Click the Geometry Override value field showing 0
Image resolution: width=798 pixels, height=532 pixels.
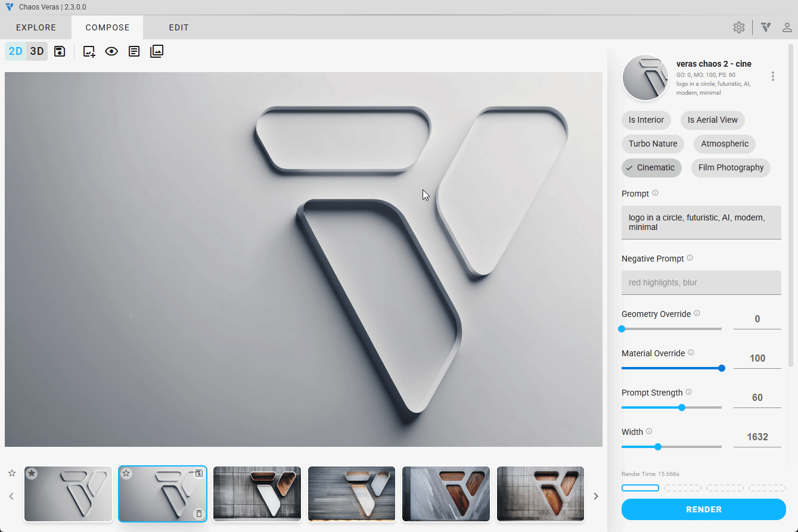tap(757, 319)
